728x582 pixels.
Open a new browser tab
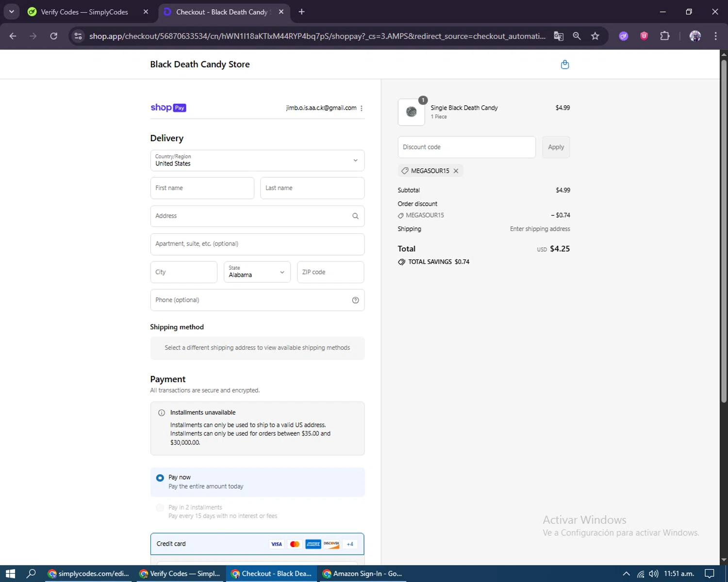301,12
